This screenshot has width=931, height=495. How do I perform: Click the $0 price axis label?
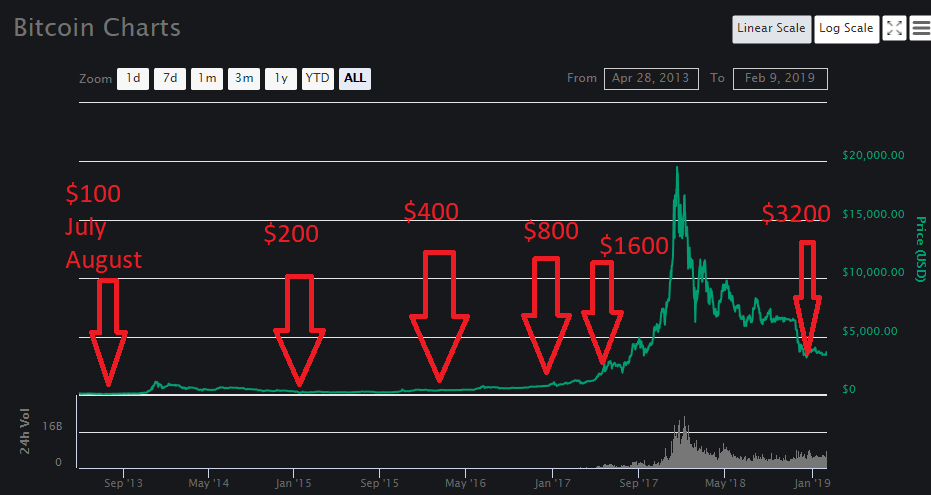pyautogui.click(x=849, y=389)
